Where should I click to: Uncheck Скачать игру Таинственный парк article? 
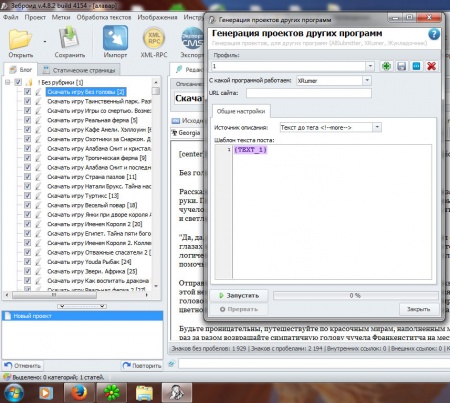click(27, 101)
